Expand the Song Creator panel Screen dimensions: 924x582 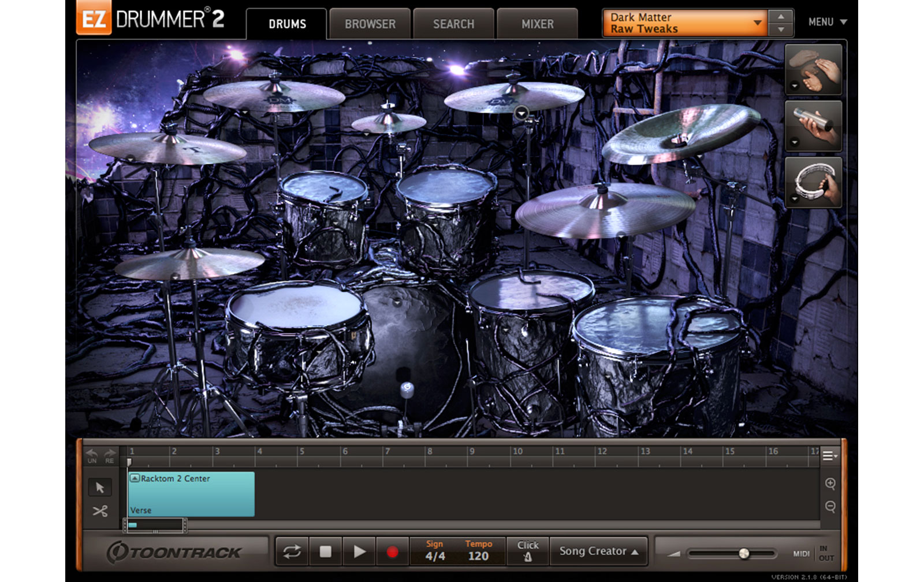pyautogui.click(x=598, y=551)
